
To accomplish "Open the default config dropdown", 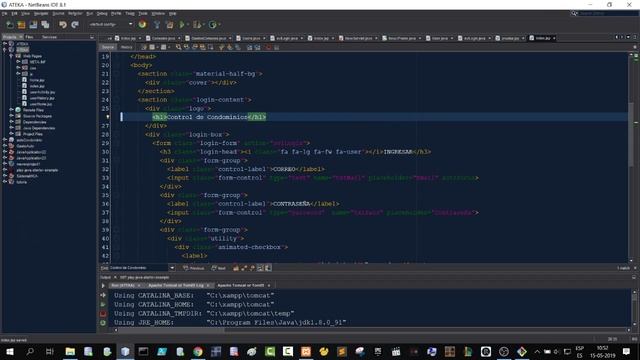I will click(x=131, y=24).
